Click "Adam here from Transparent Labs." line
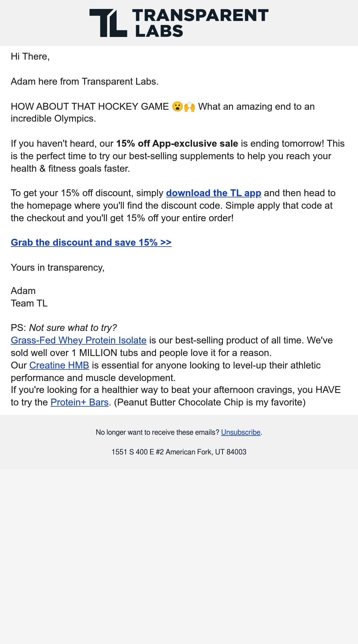Image resolution: width=358 pixels, height=644 pixels. tap(85, 81)
